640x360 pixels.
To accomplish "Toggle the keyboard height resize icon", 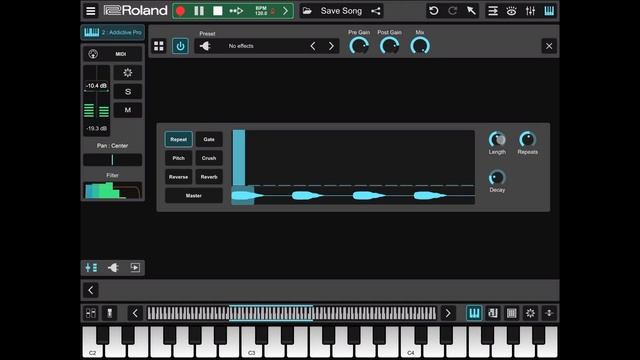I will pos(549,313).
